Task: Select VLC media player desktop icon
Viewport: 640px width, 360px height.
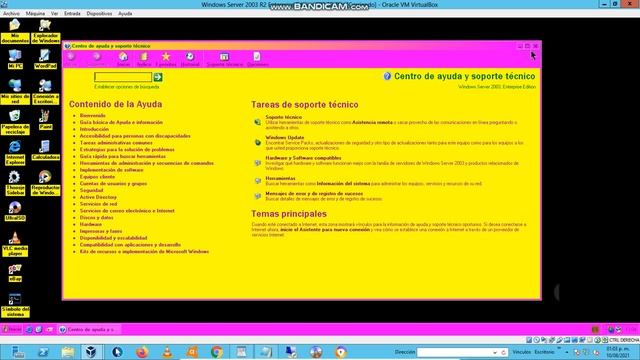Action: 15,244
